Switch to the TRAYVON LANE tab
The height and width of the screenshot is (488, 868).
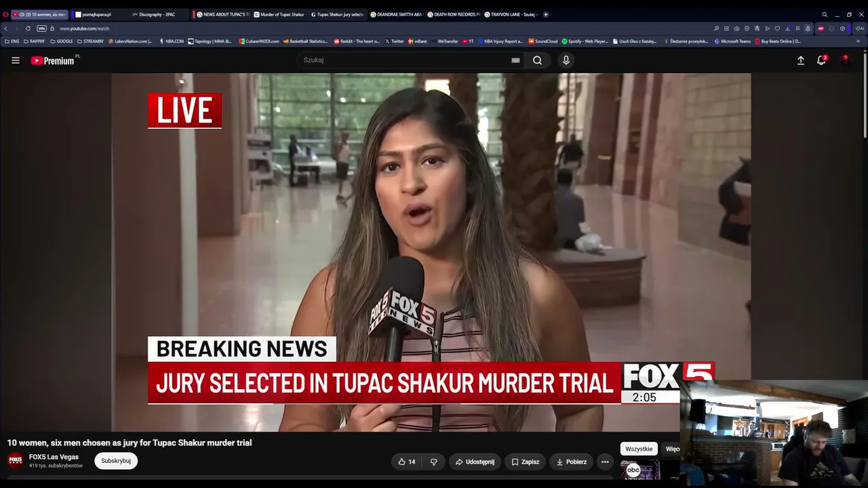pos(511,14)
